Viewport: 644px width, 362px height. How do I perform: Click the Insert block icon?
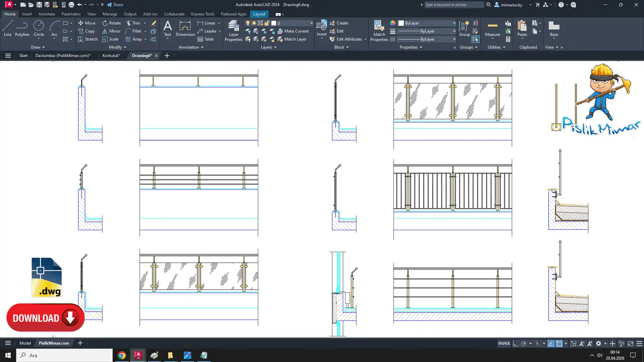(x=321, y=26)
